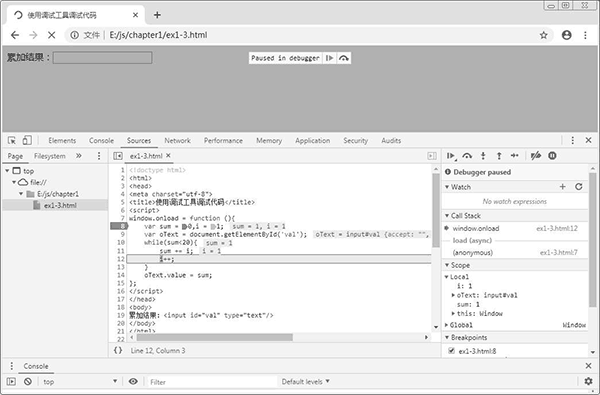Activate the inspect element picker
The width and height of the screenshot is (600, 395).
[x=12, y=140]
